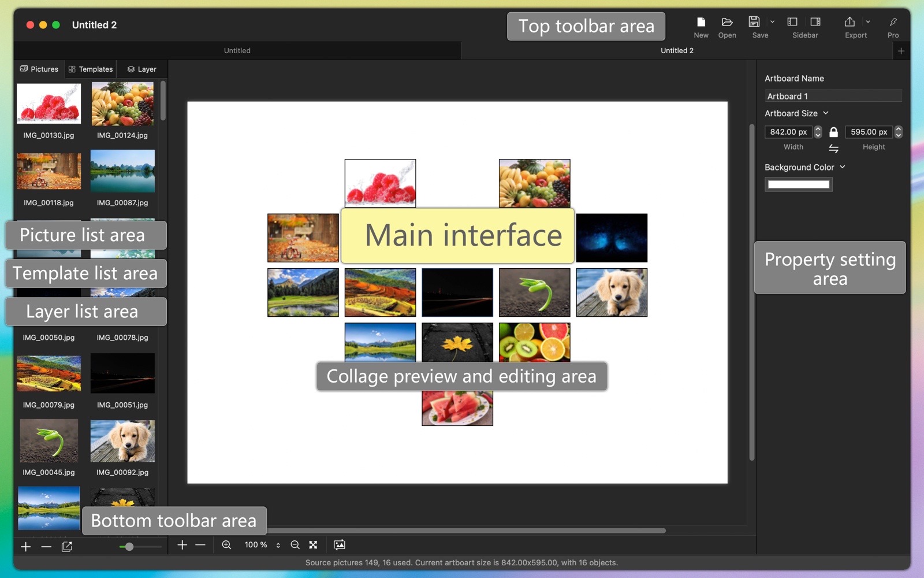Toggle the right sidebar visibility
This screenshot has height=578, width=924.
coord(815,22)
